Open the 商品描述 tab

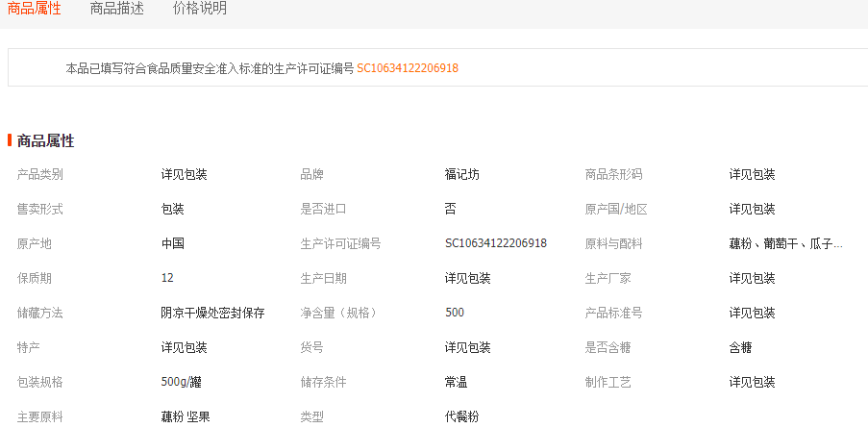[x=116, y=9]
